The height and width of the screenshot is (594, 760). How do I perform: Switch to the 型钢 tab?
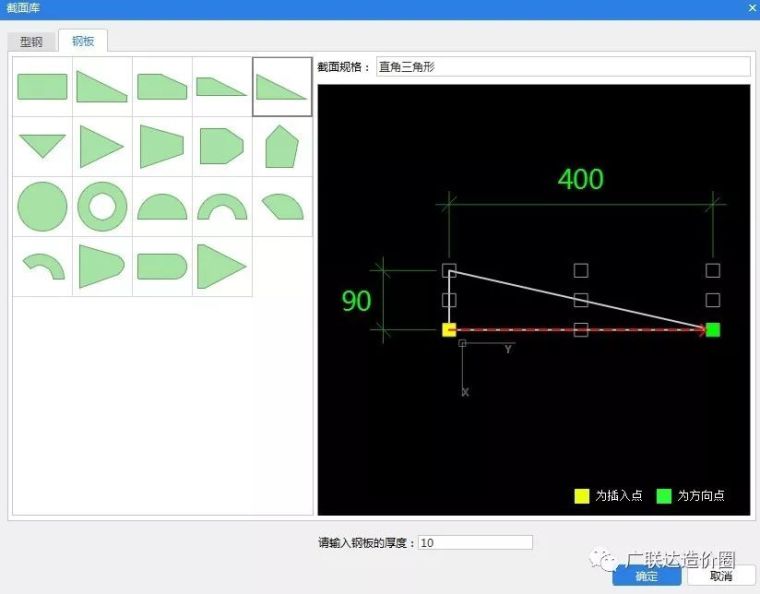tap(32, 42)
